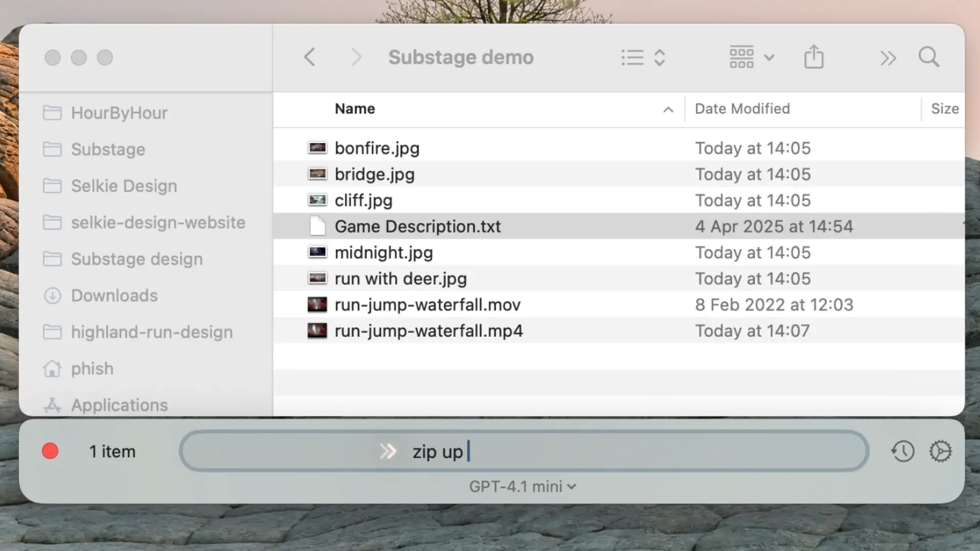Click the HourByHour folder icon
The height and width of the screenshot is (551, 980).
pyautogui.click(x=52, y=113)
